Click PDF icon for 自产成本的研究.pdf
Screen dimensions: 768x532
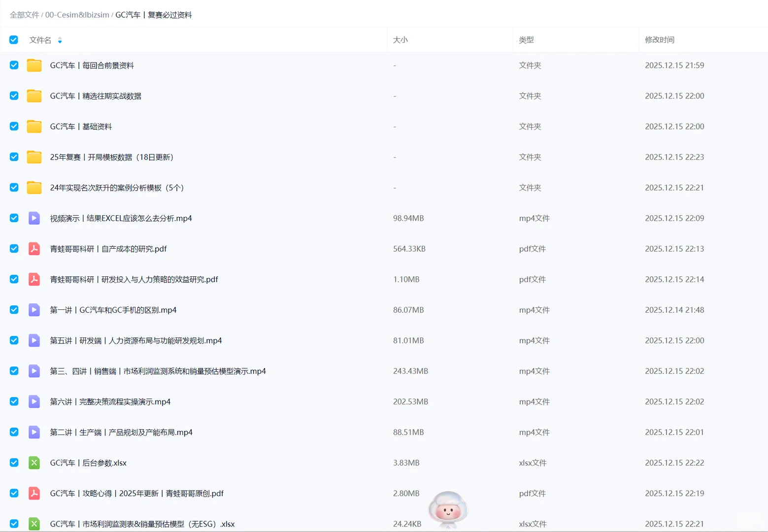click(34, 249)
